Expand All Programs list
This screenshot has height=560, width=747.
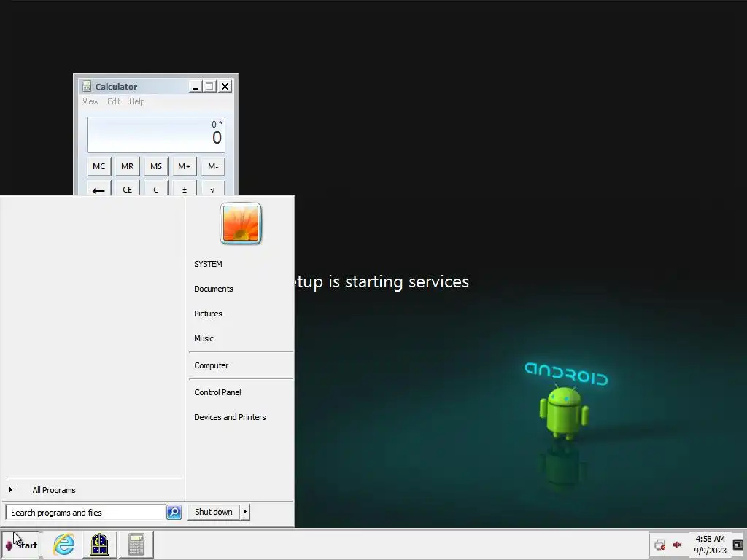click(54, 490)
